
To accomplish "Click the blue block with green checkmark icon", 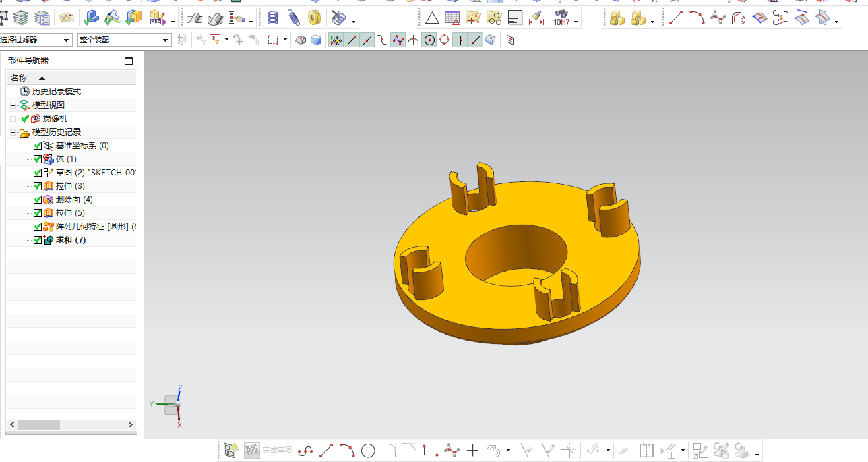I will [x=92, y=18].
